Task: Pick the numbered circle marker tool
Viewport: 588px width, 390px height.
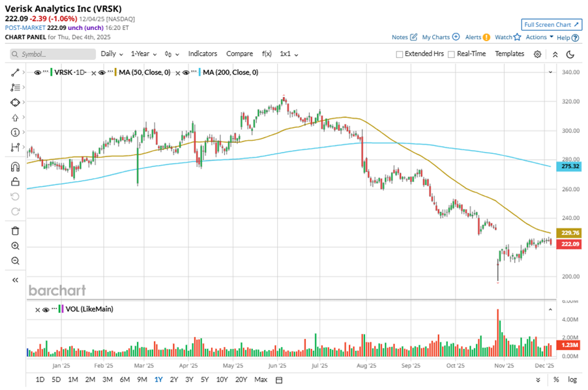Action: tap(15, 132)
